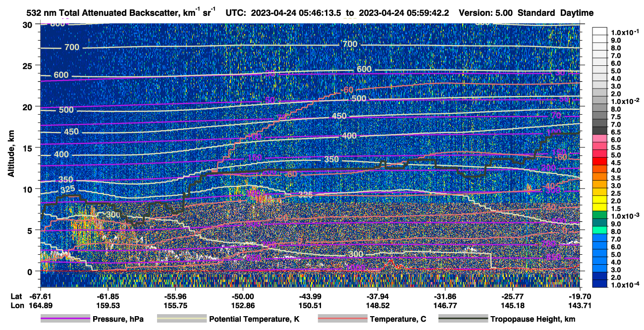Click the longitude value 155.75
644x330 pixels.
175,305
